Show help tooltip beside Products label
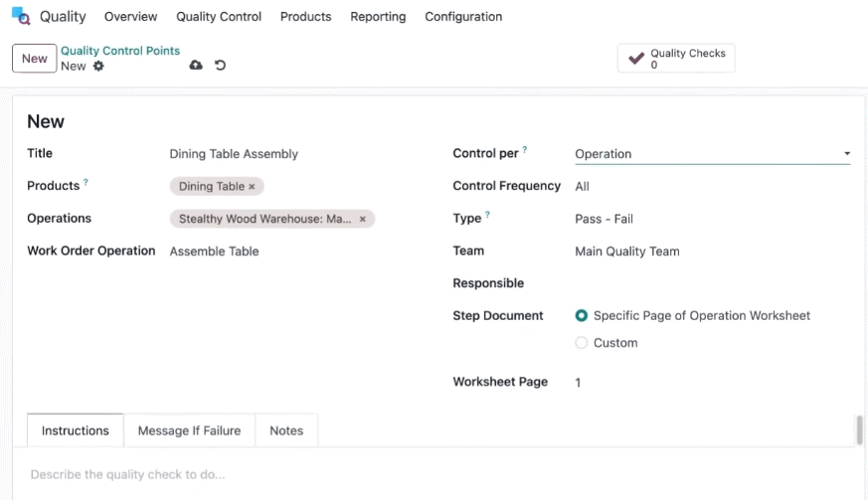This screenshot has width=868, height=500. coord(86,182)
